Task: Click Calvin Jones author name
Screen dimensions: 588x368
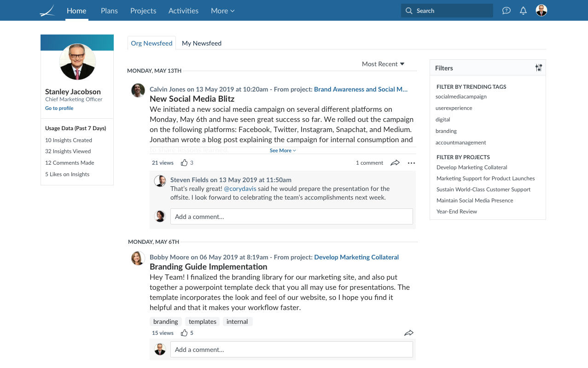Action: coord(167,89)
